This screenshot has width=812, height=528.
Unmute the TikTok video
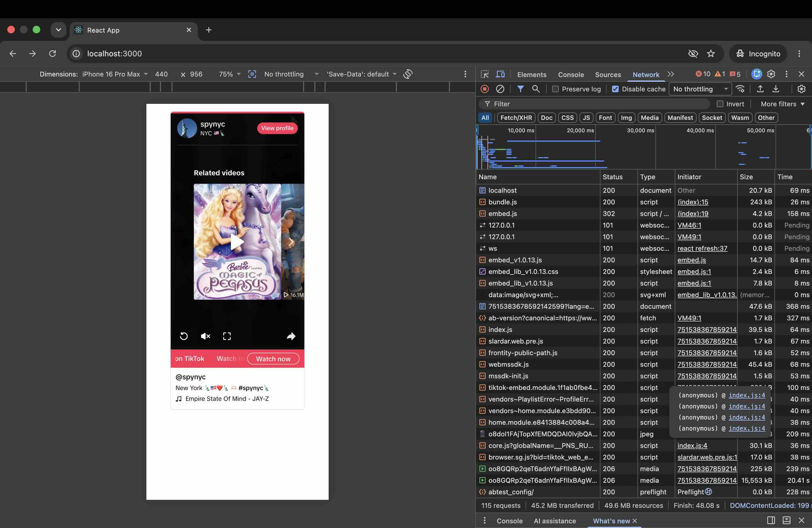click(205, 336)
